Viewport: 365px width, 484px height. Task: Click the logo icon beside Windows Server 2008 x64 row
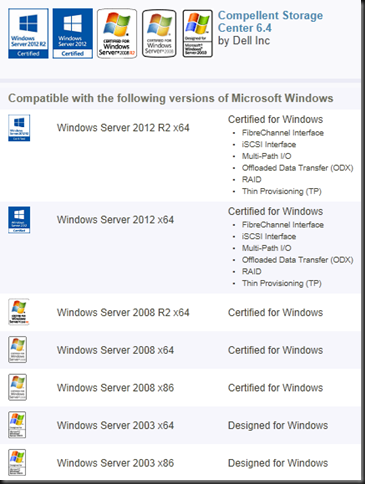tap(17, 349)
